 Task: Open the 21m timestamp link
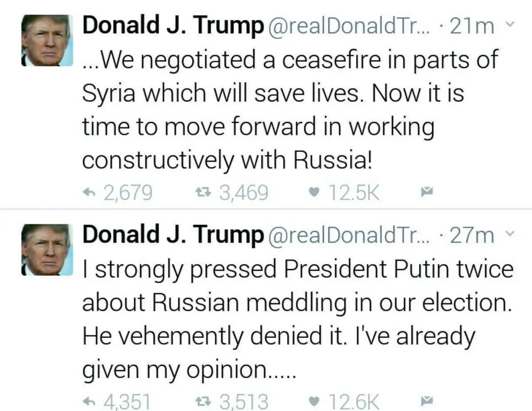coord(472,27)
